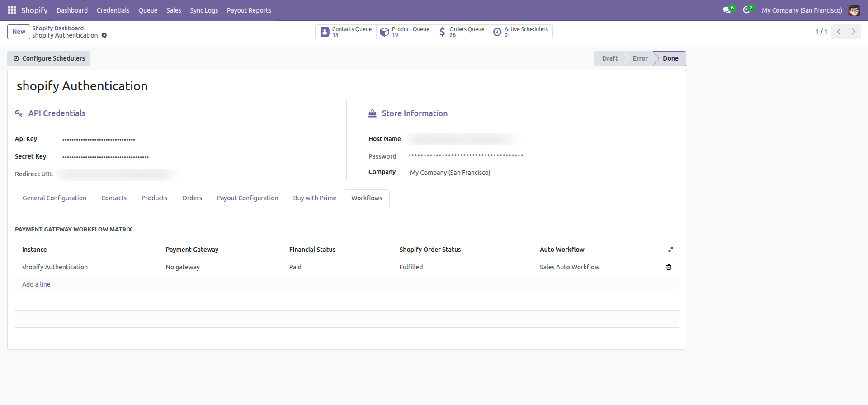
Task: Switch to the Orders tab
Action: (192, 198)
